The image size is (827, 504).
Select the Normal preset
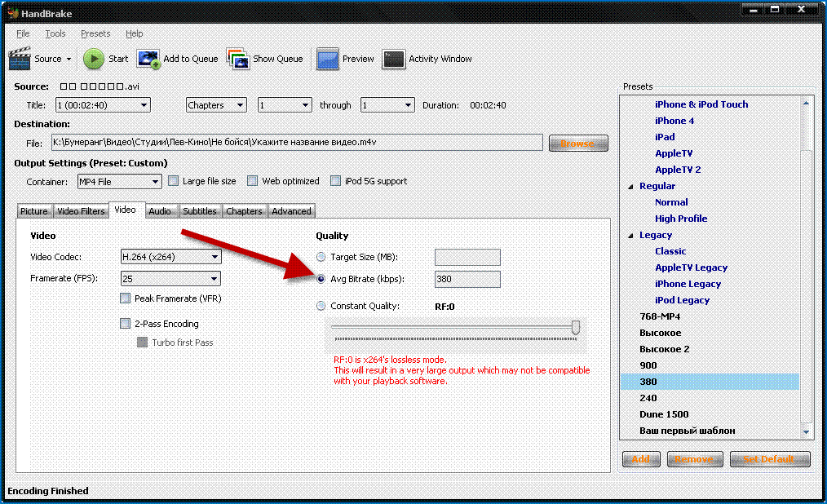tap(671, 202)
